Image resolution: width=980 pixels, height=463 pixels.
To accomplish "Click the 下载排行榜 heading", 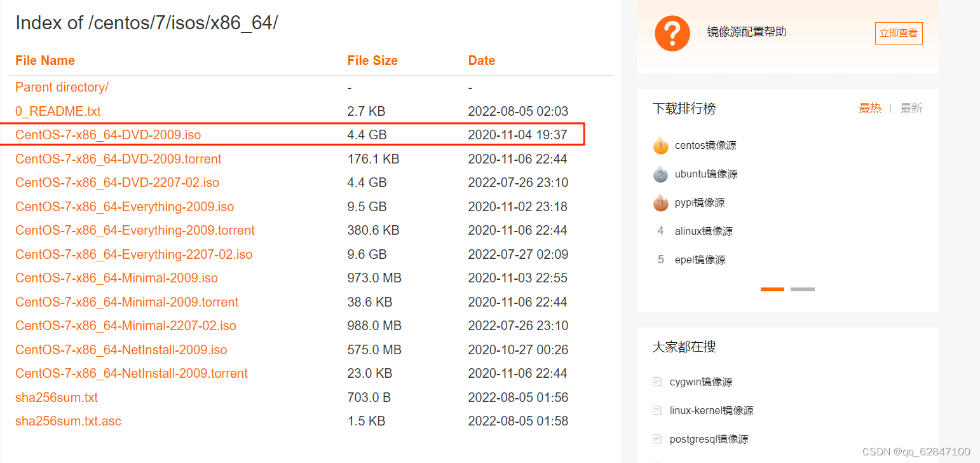I will (684, 109).
